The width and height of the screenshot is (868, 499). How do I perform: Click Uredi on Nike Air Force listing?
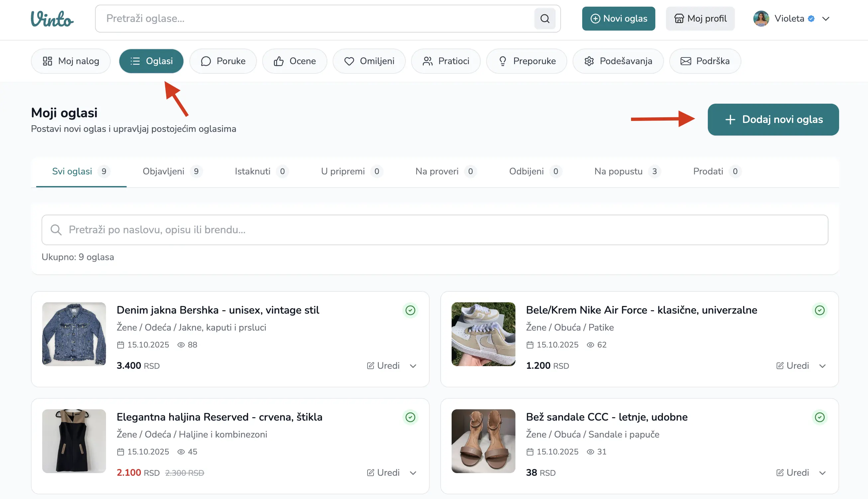tap(792, 366)
